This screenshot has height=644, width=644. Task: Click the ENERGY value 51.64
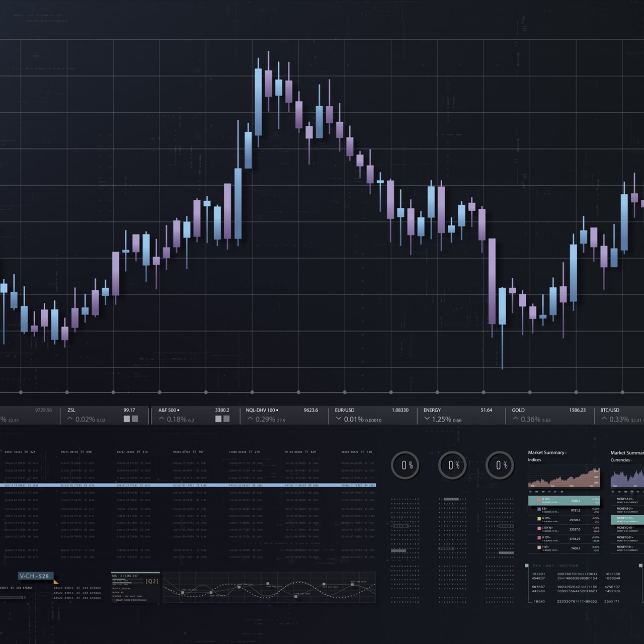pyautogui.click(x=486, y=410)
